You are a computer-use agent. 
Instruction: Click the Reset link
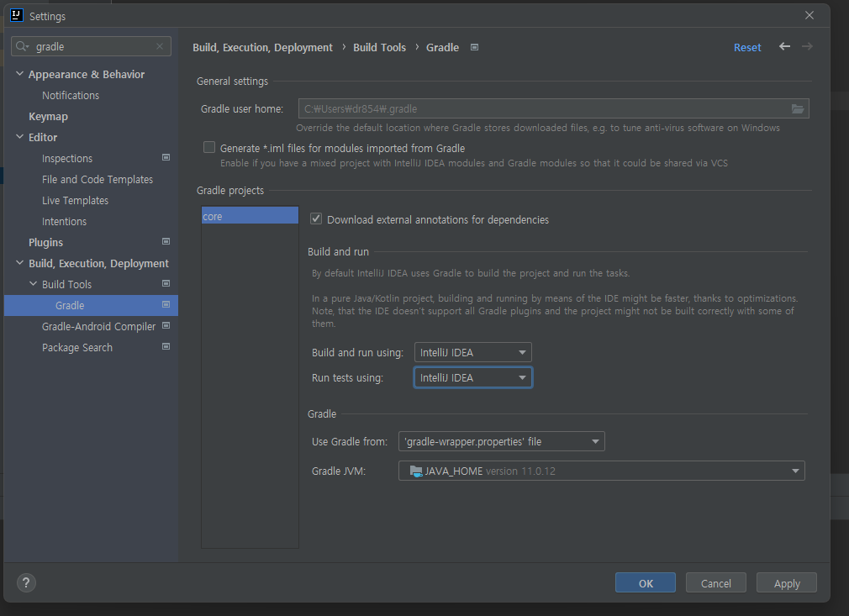747,48
